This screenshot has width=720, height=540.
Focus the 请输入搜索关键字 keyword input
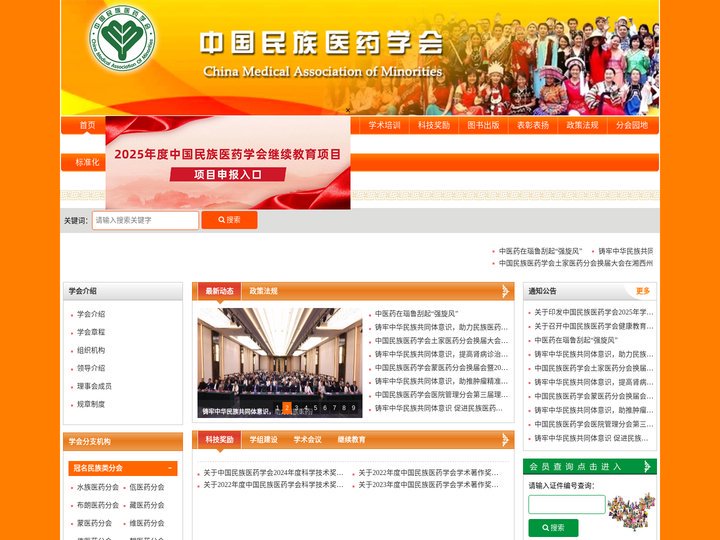[146, 220]
